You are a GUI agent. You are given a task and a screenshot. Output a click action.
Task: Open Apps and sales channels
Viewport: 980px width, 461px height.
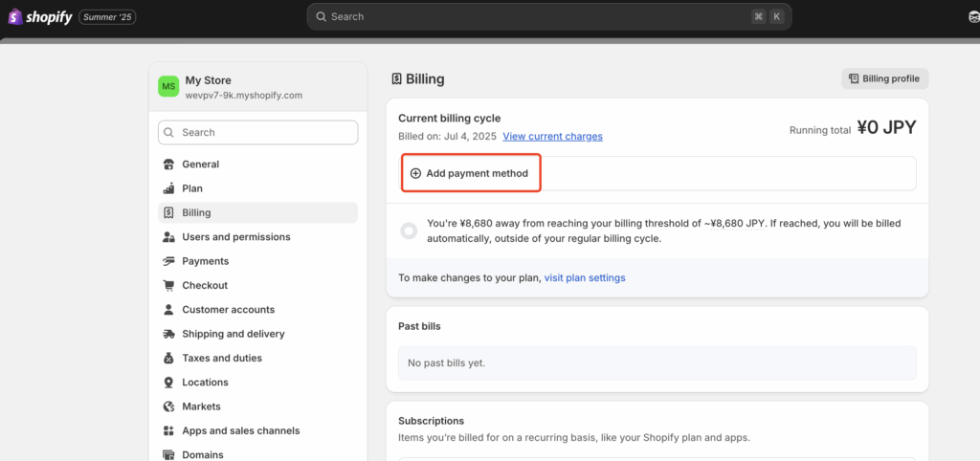(240, 430)
